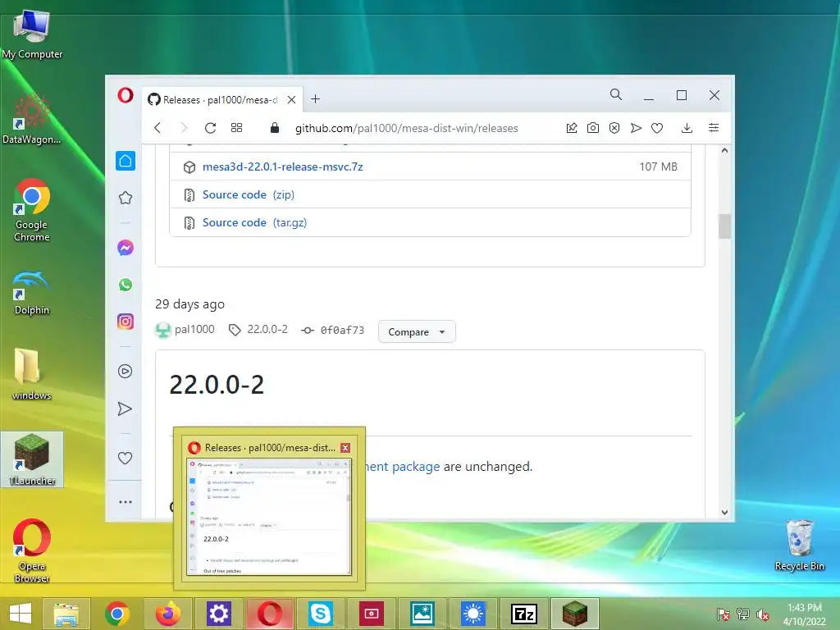This screenshot has width=840, height=630.
Task: Open sidebar setup three dots
Action: pos(126,502)
